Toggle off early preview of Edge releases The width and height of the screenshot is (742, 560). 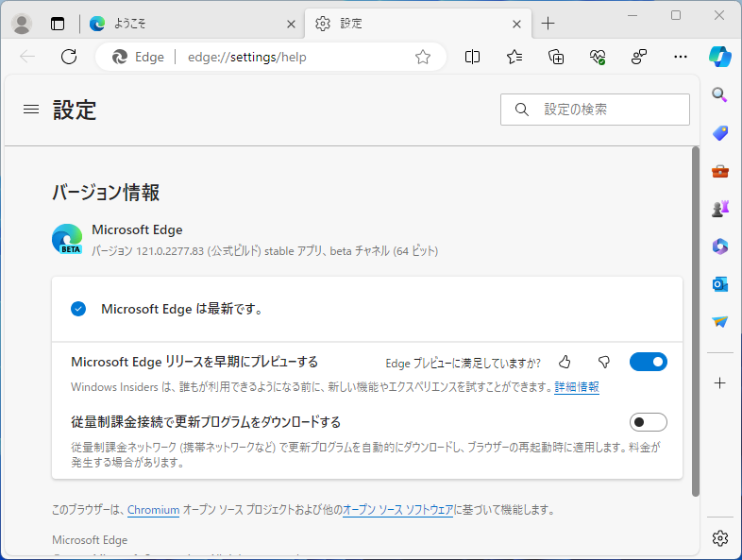pos(649,362)
